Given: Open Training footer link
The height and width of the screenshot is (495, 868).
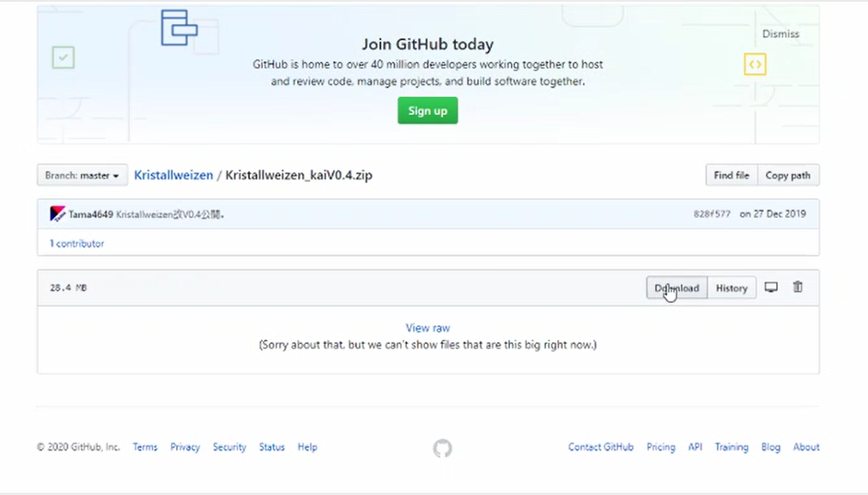Looking at the screenshot, I should pos(731,447).
